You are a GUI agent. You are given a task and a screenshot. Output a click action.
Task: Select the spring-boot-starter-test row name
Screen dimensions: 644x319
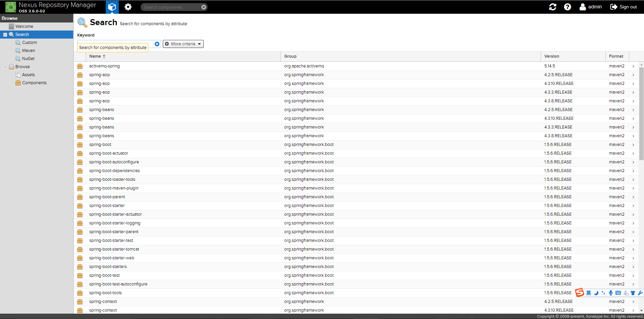click(x=111, y=241)
